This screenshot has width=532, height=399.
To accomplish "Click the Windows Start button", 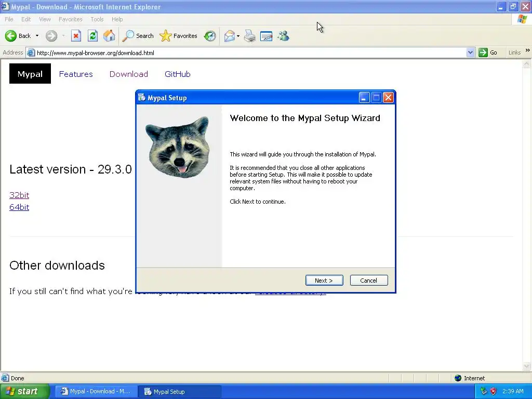I will pyautogui.click(x=25, y=391).
